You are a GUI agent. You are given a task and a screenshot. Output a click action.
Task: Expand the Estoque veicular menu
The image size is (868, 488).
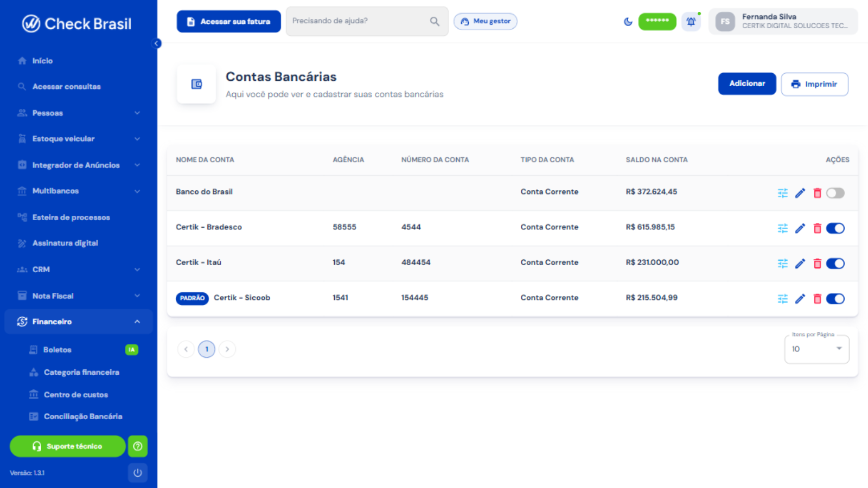tap(79, 139)
